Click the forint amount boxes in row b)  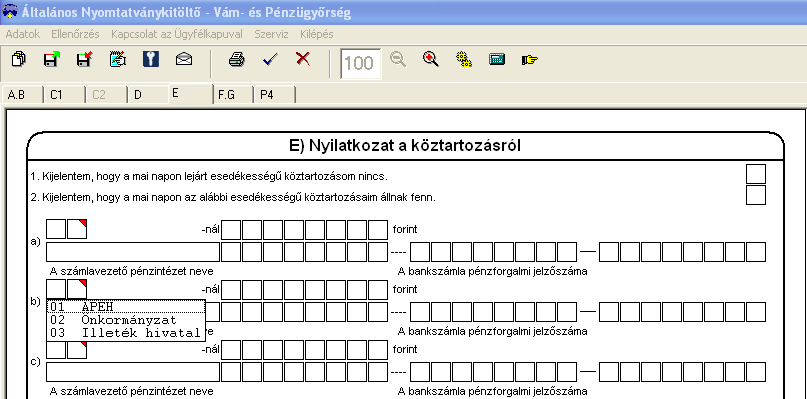pyautogui.click(x=304, y=289)
